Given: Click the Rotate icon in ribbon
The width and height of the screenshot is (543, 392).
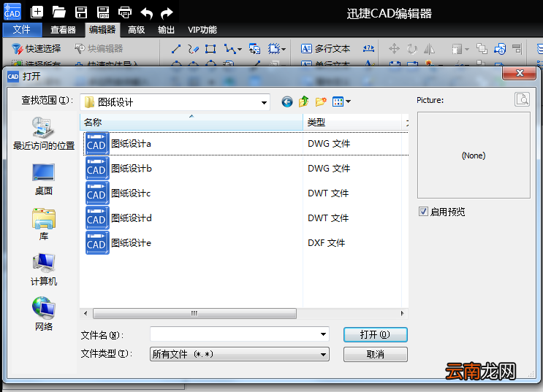Looking at the screenshot, I should tap(411, 49).
